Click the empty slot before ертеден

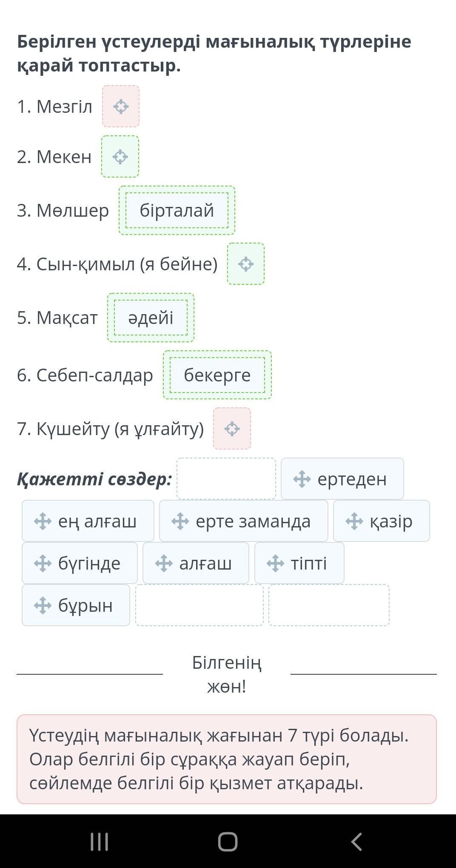point(226,479)
